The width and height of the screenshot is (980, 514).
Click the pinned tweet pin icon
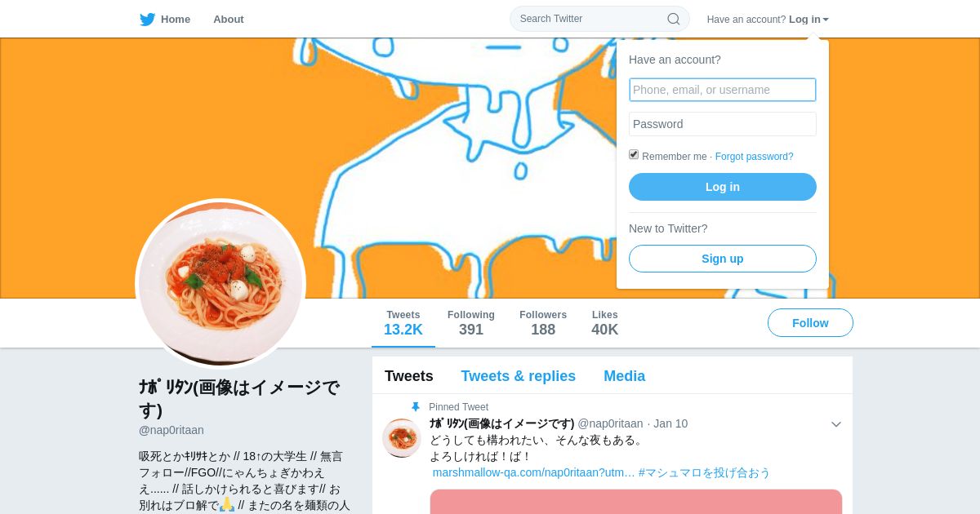[x=416, y=406]
